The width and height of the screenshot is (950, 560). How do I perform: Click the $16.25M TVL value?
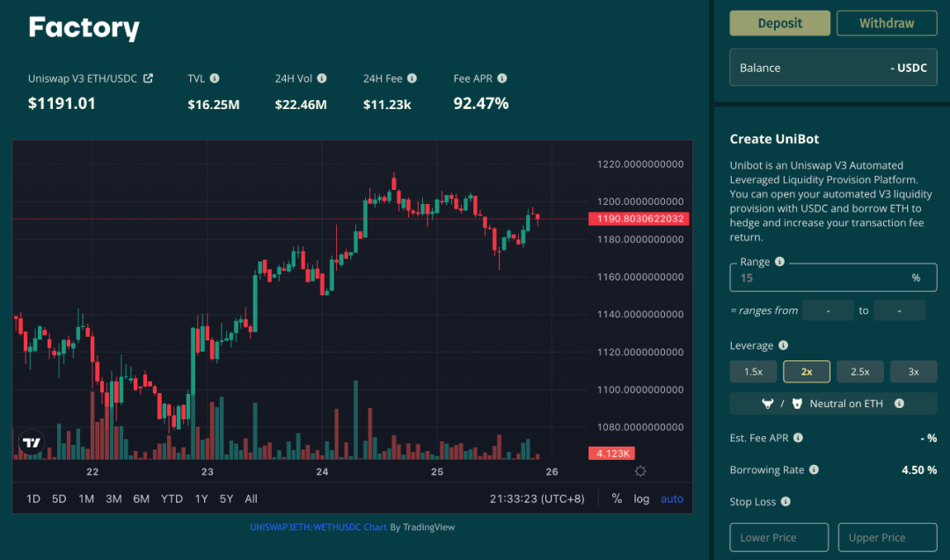pos(213,105)
